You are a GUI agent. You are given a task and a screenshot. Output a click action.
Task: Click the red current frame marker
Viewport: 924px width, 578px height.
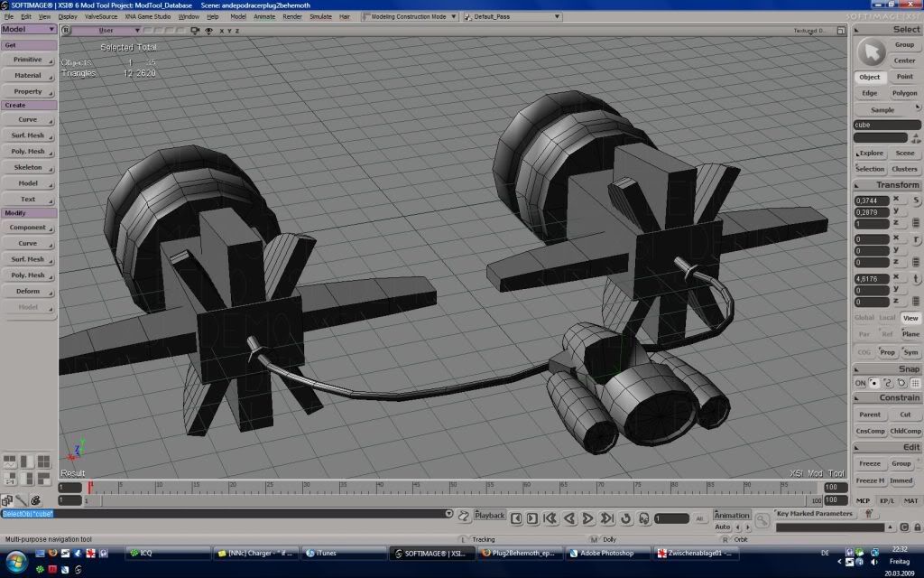tap(90, 487)
